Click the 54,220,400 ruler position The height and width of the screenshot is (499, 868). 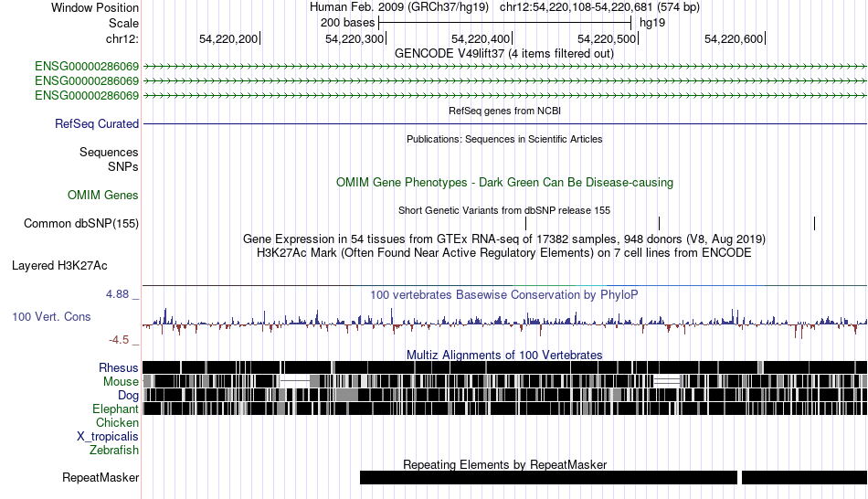pyautogui.click(x=482, y=38)
